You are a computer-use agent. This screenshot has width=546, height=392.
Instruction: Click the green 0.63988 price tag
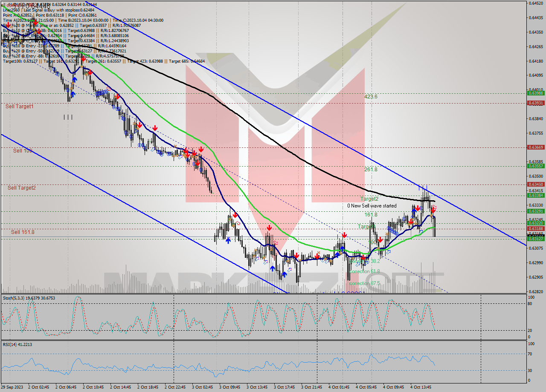pyautogui.click(x=536, y=93)
